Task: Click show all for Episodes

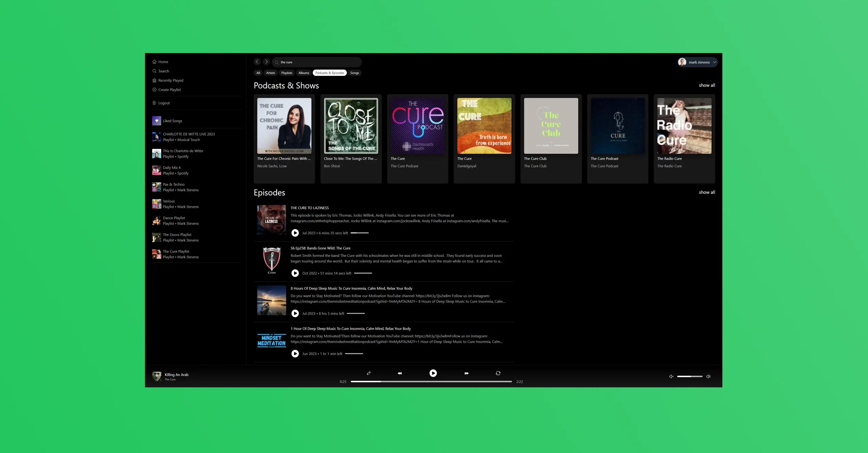Action: pyautogui.click(x=707, y=192)
